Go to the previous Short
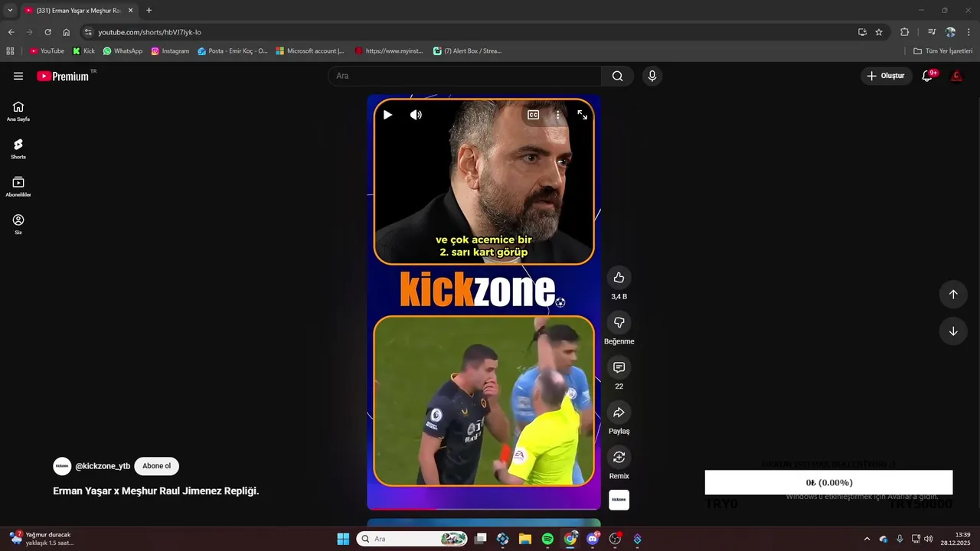Viewport: 980px width, 551px height. point(953,295)
